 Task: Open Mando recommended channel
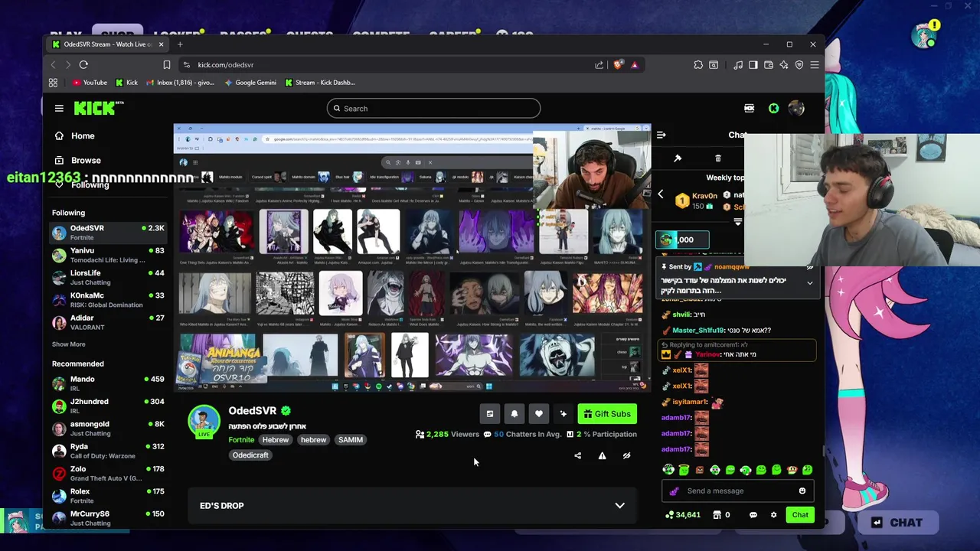tap(108, 383)
